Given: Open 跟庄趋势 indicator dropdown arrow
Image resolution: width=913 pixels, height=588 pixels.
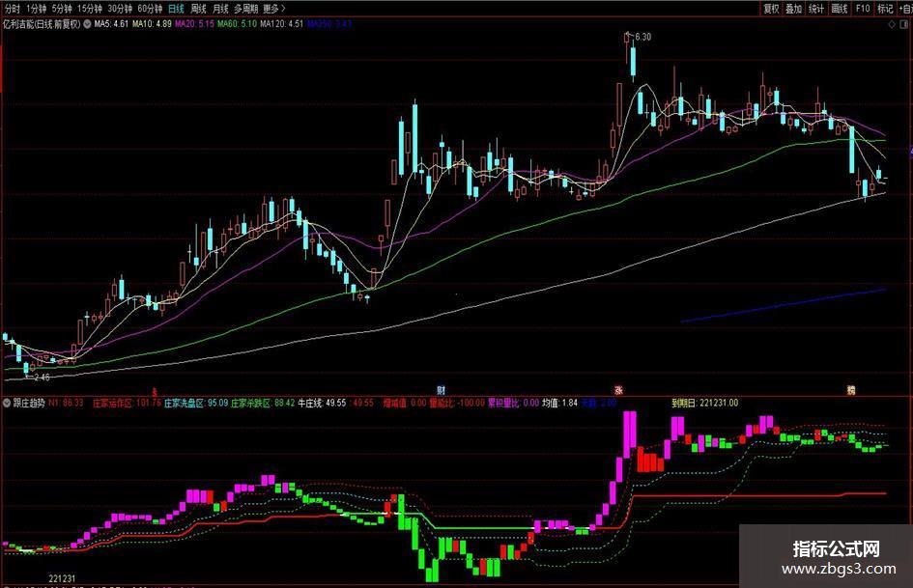Looking at the screenshot, I should (x=7, y=403).
